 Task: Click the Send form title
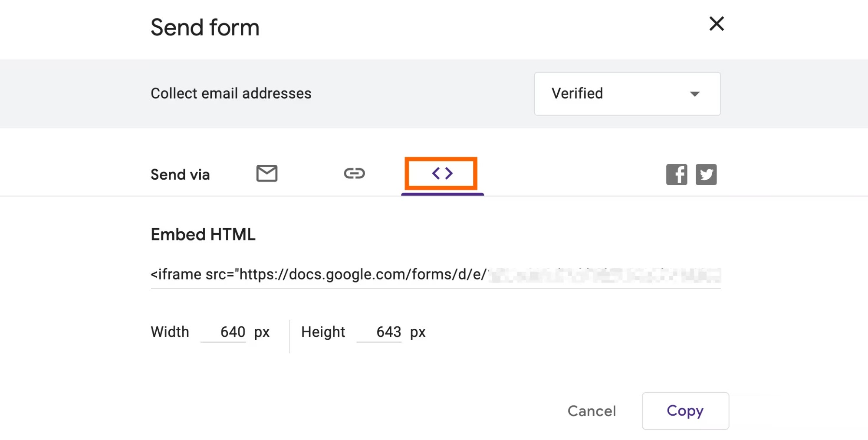pyautogui.click(x=205, y=27)
